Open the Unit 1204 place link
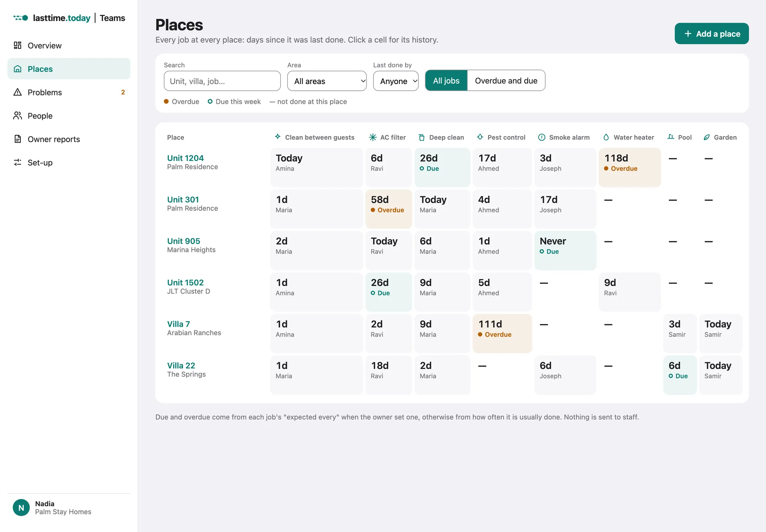The width and height of the screenshot is (766, 532). tap(185, 158)
